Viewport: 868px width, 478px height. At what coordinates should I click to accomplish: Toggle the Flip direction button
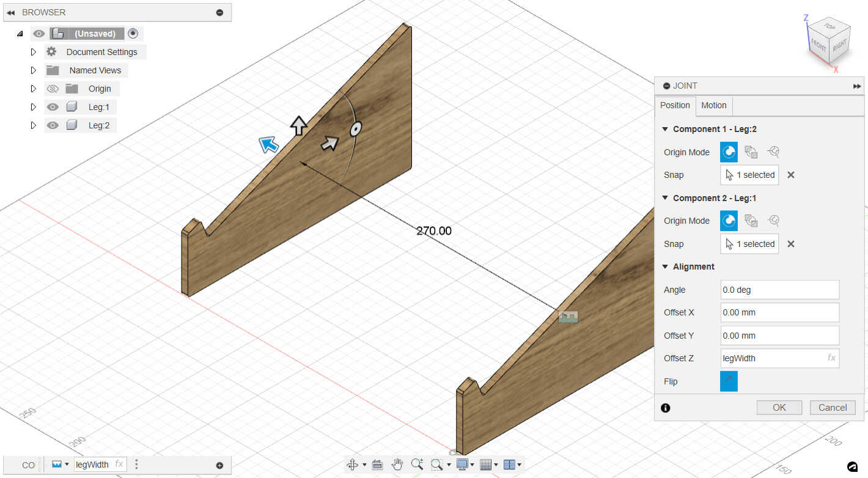click(729, 381)
